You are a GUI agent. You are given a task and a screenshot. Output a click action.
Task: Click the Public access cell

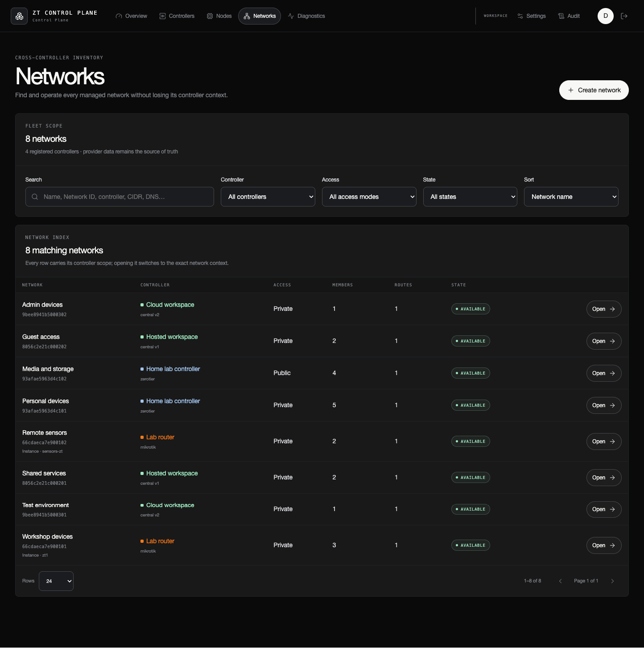coord(282,373)
